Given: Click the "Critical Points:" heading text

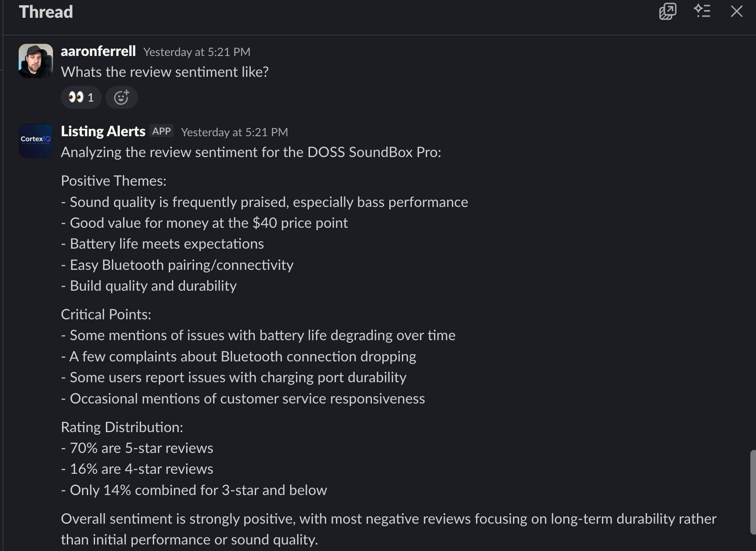Looking at the screenshot, I should tap(106, 315).
